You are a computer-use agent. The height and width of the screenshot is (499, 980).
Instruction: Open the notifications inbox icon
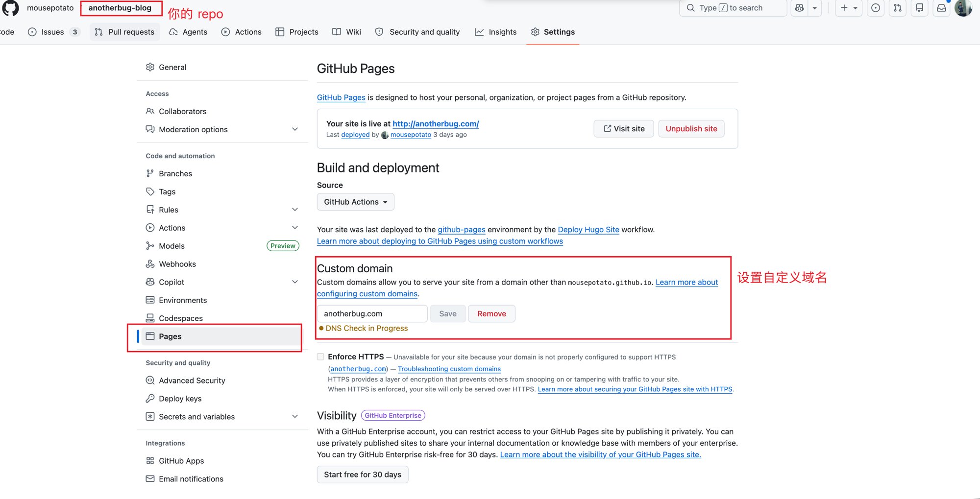click(942, 8)
